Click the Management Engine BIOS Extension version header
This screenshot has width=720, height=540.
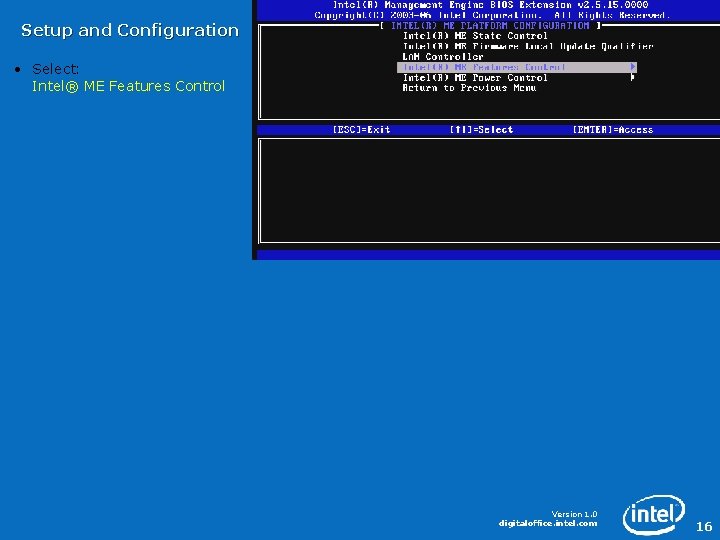pyautogui.click(x=490, y=5)
